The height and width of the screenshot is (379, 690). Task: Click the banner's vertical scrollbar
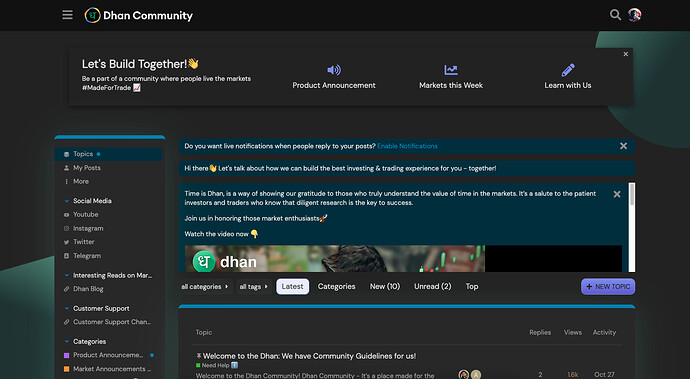(632, 227)
